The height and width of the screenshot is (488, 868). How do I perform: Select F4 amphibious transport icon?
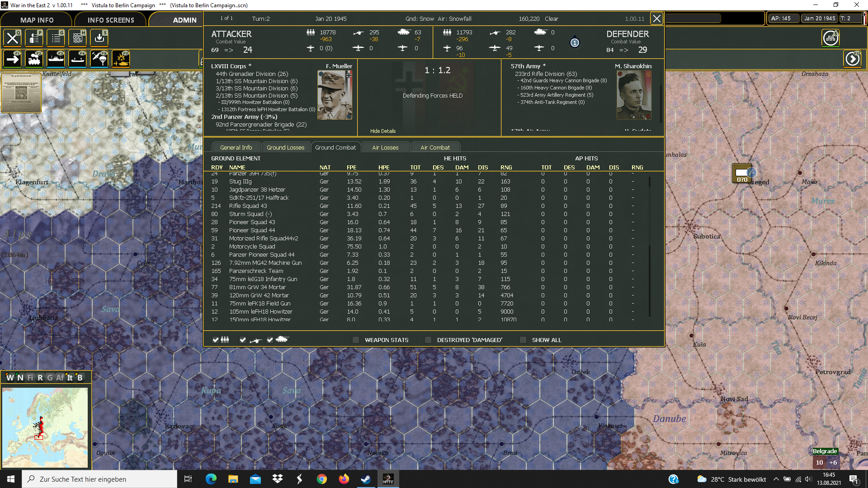coord(77,59)
